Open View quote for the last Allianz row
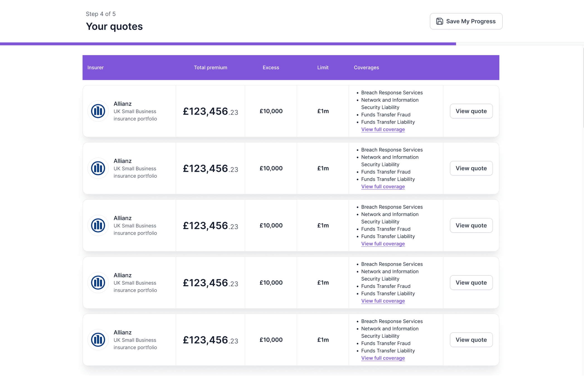 tap(471, 340)
